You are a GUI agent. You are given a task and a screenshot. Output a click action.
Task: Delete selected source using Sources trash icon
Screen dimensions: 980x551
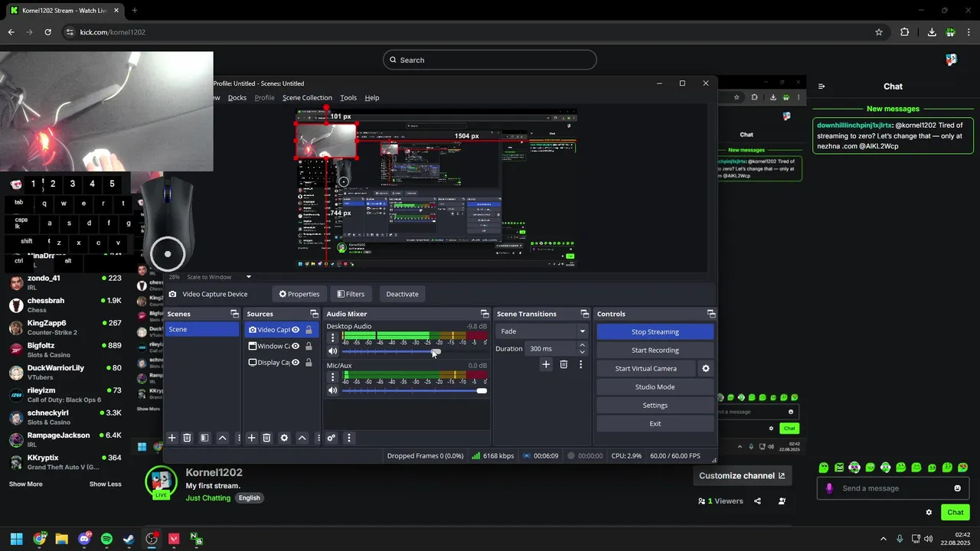point(266,438)
